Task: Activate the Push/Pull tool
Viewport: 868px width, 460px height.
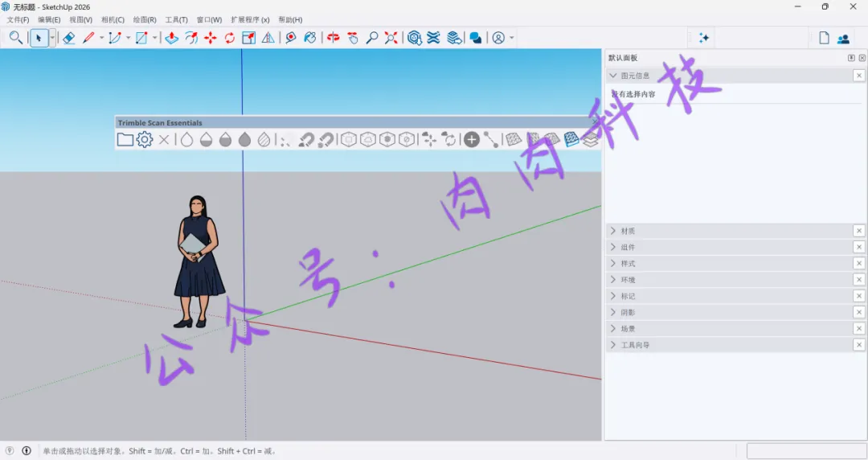Action: coord(172,38)
